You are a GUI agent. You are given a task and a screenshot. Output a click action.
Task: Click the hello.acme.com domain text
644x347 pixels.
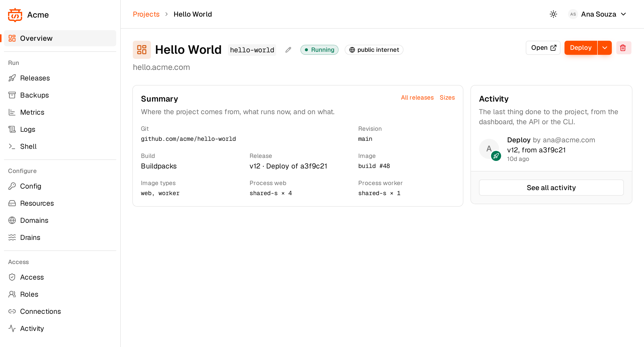pyautogui.click(x=161, y=67)
